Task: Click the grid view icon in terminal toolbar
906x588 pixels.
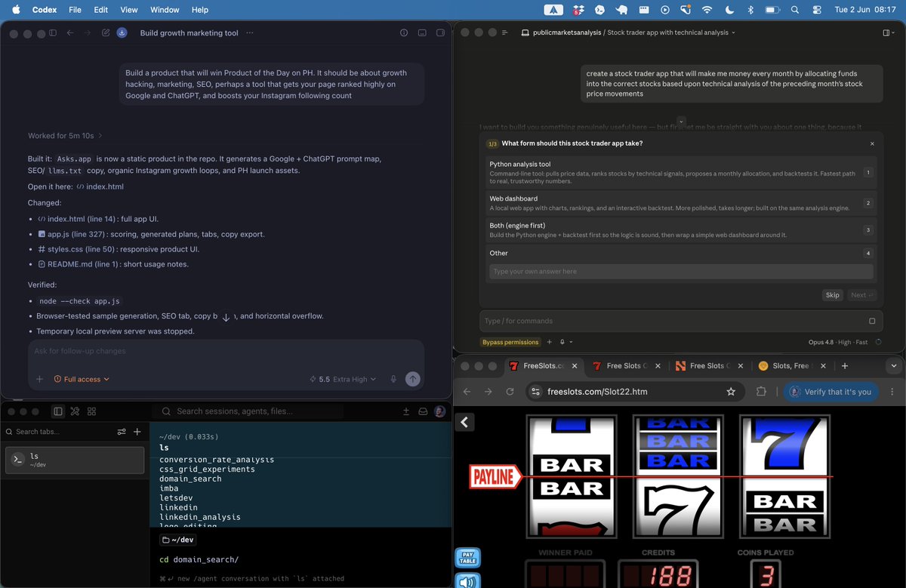Action: coord(91,411)
